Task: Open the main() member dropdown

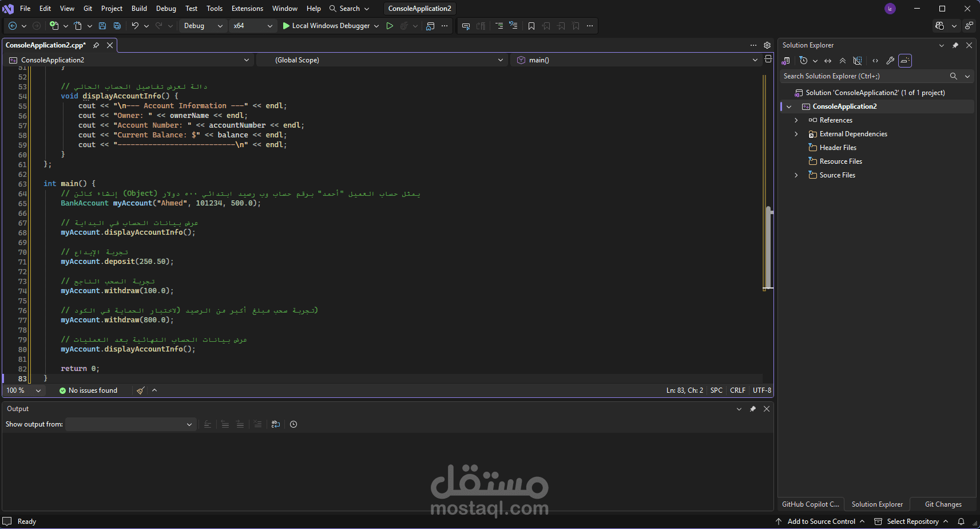Action: pos(637,60)
